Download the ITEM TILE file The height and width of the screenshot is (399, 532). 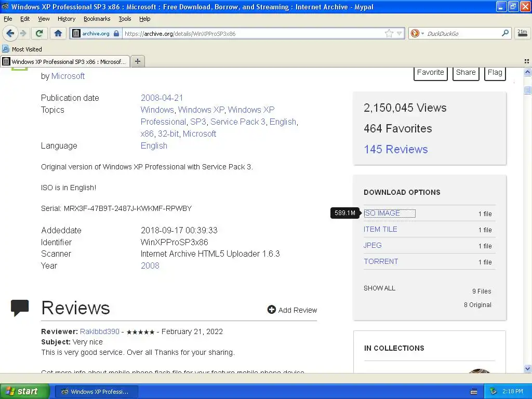tap(380, 229)
